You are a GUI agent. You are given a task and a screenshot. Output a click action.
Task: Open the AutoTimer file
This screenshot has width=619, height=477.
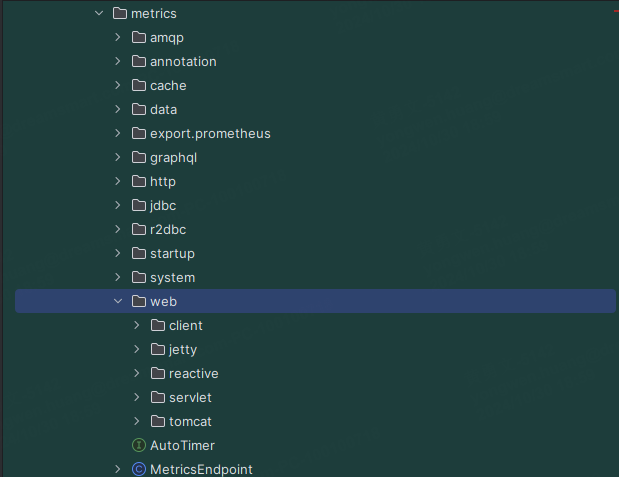tap(182, 445)
